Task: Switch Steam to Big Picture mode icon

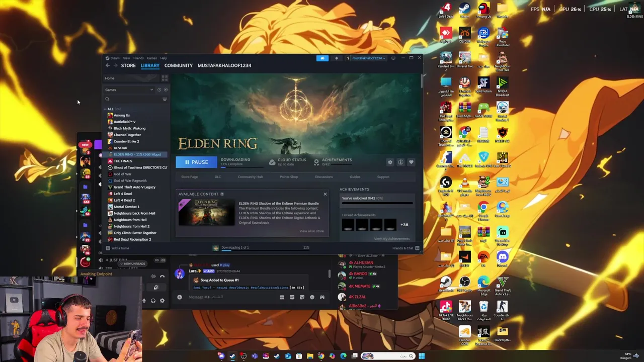Action: 393,58
